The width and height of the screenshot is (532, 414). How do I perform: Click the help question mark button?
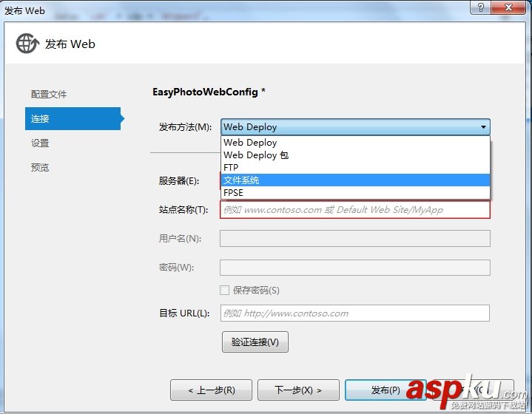[480, 7]
